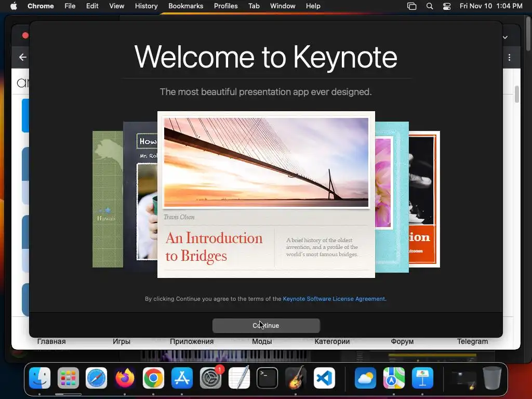
Task: Open GarageBand from the Dock
Action: [296, 378]
